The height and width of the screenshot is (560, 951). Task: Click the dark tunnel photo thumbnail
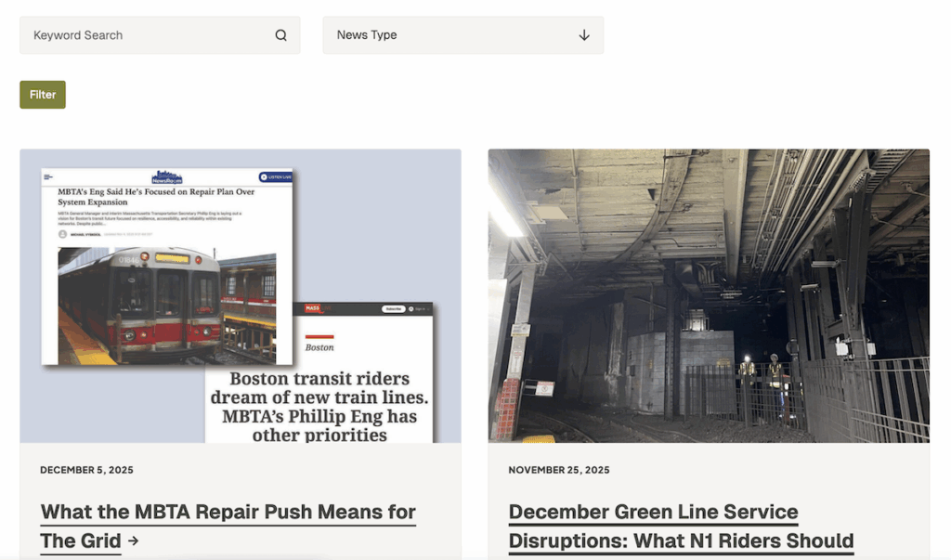tap(708, 295)
